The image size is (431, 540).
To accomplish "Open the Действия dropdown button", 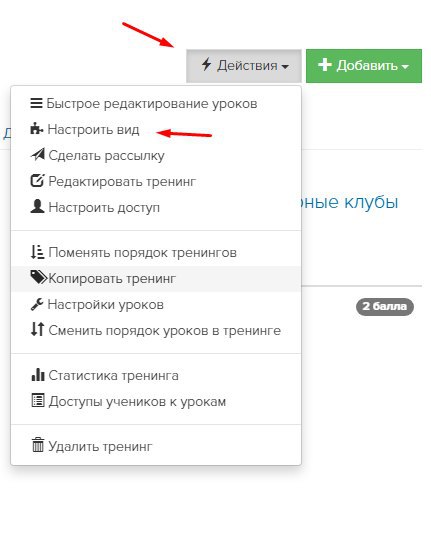I will (x=244, y=65).
